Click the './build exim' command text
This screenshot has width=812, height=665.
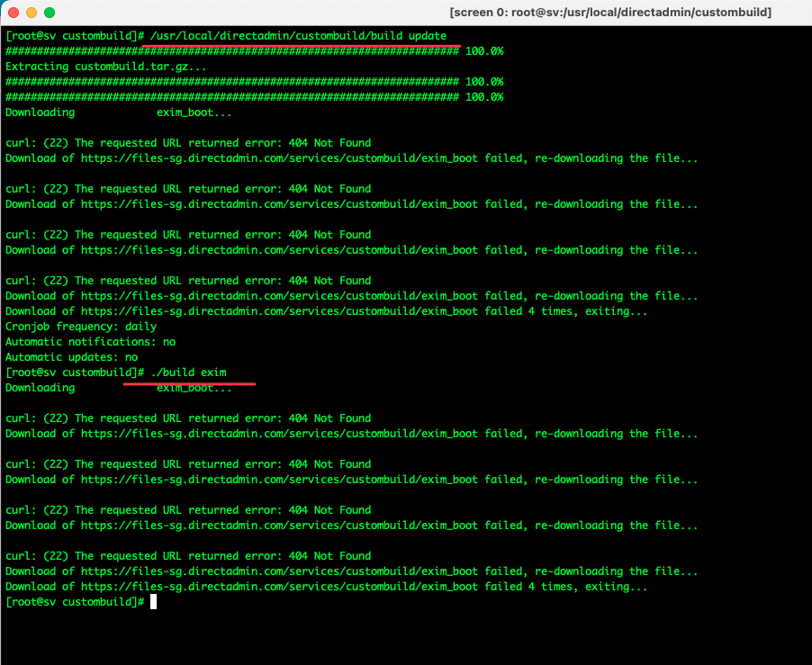tap(189, 373)
